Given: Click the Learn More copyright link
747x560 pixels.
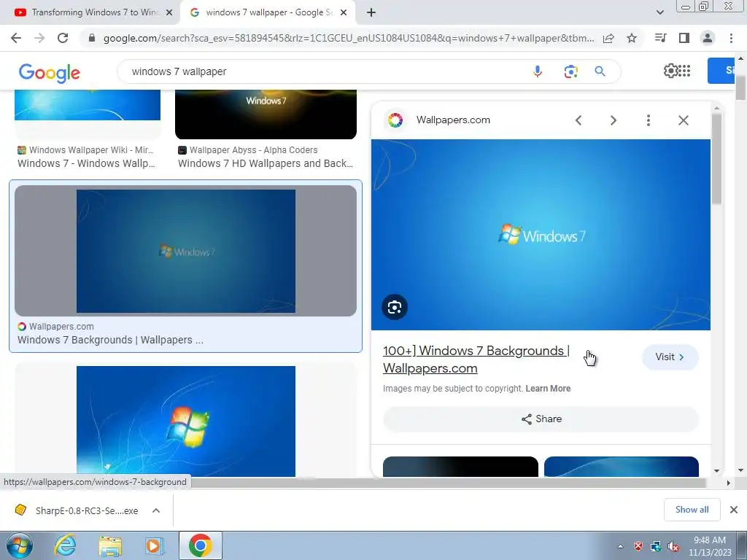Looking at the screenshot, I should 548,389.
